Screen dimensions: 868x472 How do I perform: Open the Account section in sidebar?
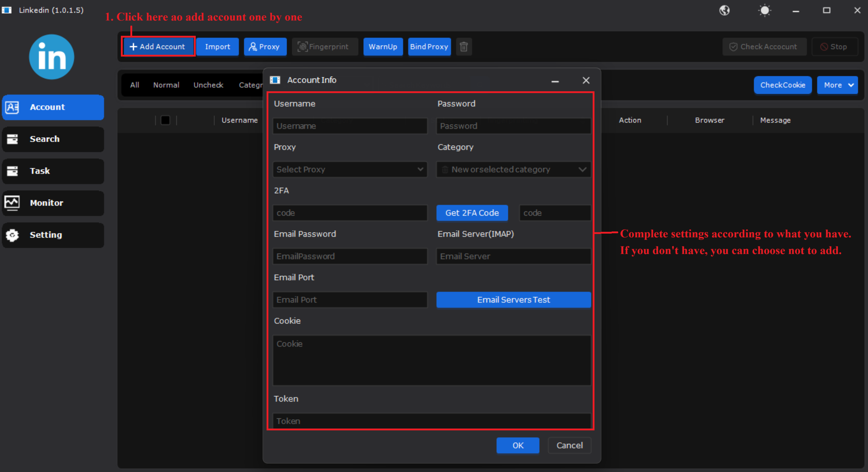[x=53, y=107]
